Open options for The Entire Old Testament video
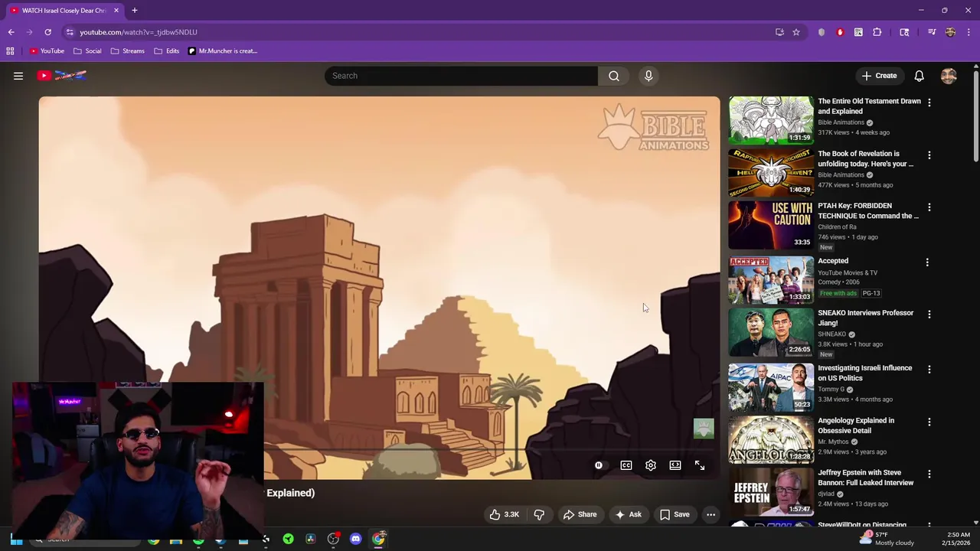The image size is (980, 551). [929, 103]
